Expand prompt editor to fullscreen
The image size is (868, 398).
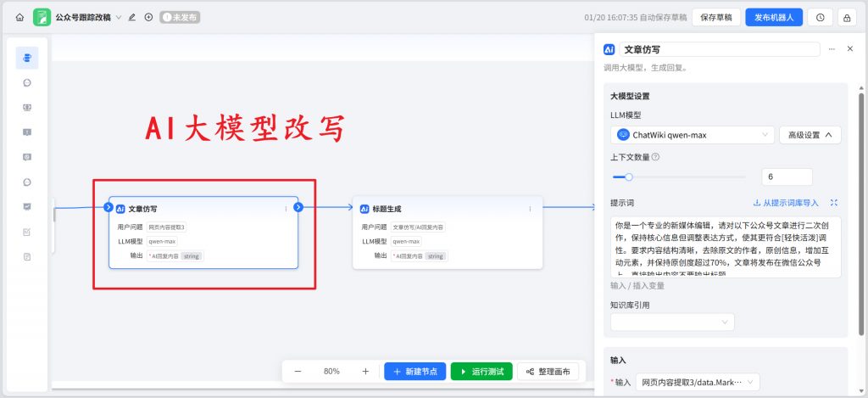click(834, 203)
